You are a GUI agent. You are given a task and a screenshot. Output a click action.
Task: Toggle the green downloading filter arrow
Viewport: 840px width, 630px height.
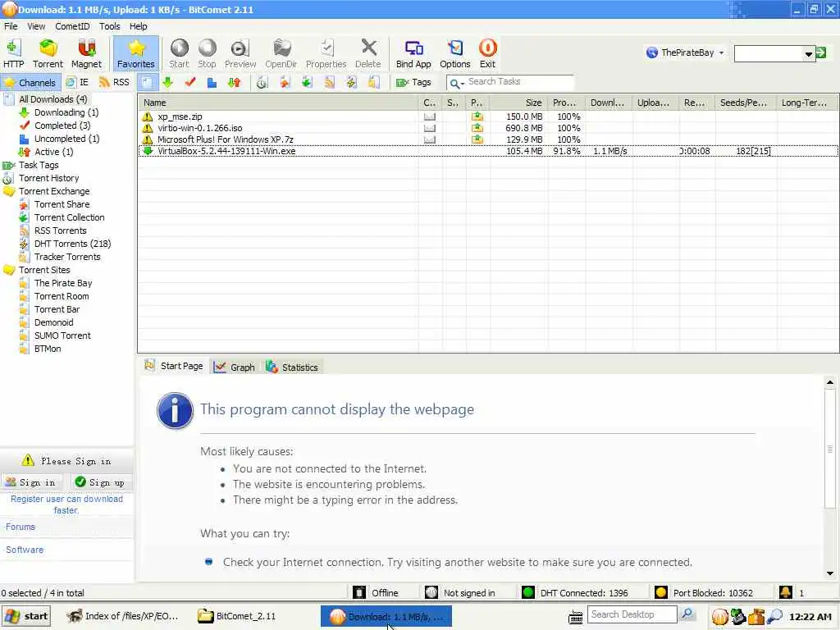[x=167, y=83]
